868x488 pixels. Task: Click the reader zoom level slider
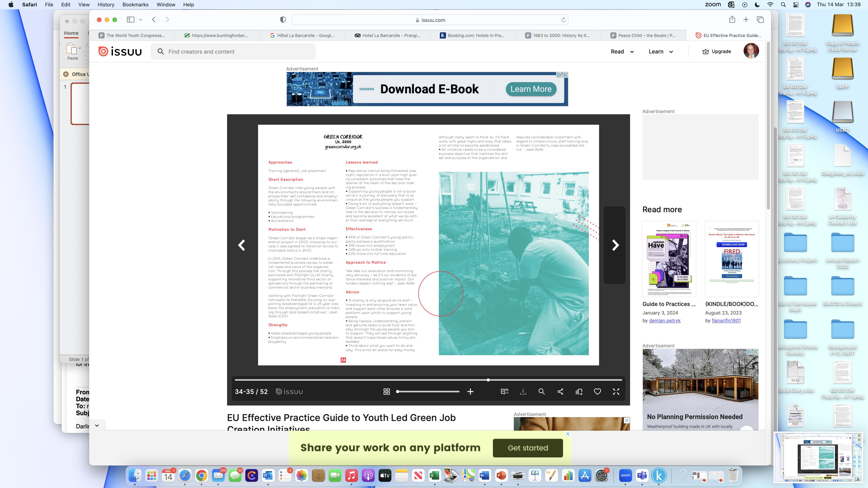428,391
